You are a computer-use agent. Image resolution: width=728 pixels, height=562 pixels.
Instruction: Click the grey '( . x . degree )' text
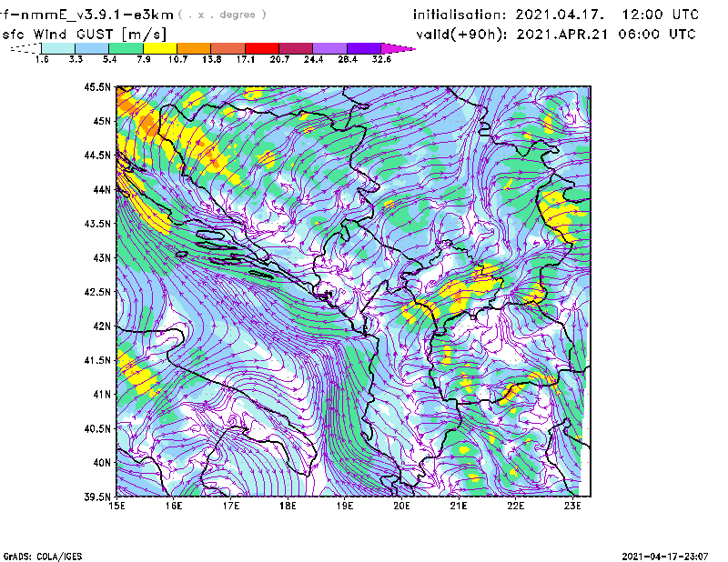click(222, 15)
